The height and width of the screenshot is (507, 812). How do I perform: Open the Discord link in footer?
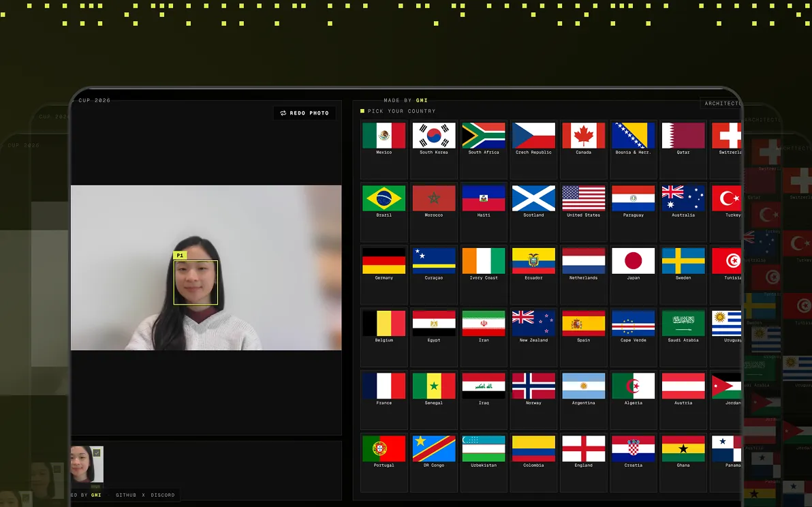point(163,495)
